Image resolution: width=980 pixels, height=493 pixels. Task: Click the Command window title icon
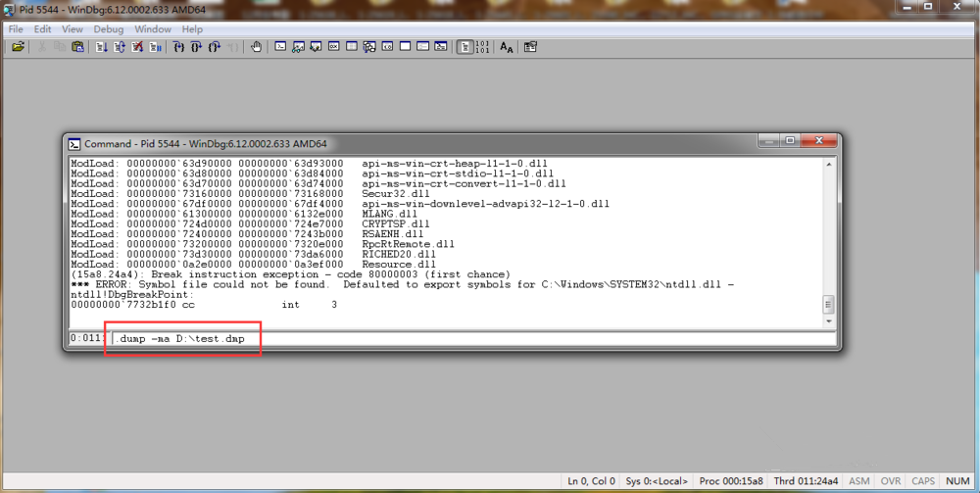point(74,144)
